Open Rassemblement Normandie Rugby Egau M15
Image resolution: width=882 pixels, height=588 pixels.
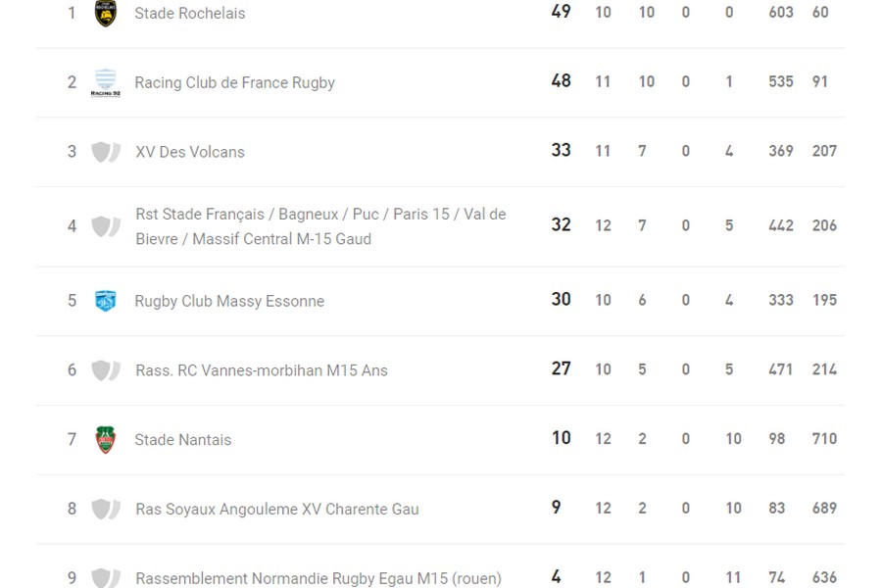pos(318,579)
